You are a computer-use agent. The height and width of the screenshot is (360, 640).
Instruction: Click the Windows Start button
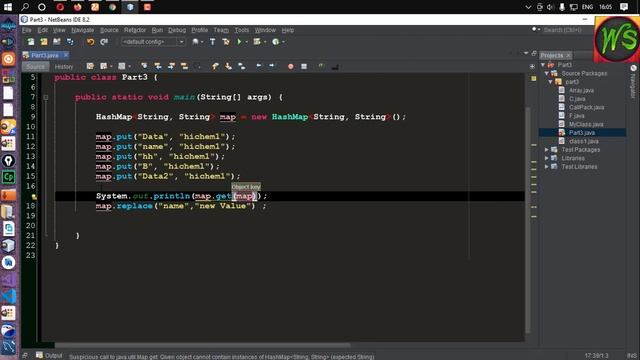(8, 7)
